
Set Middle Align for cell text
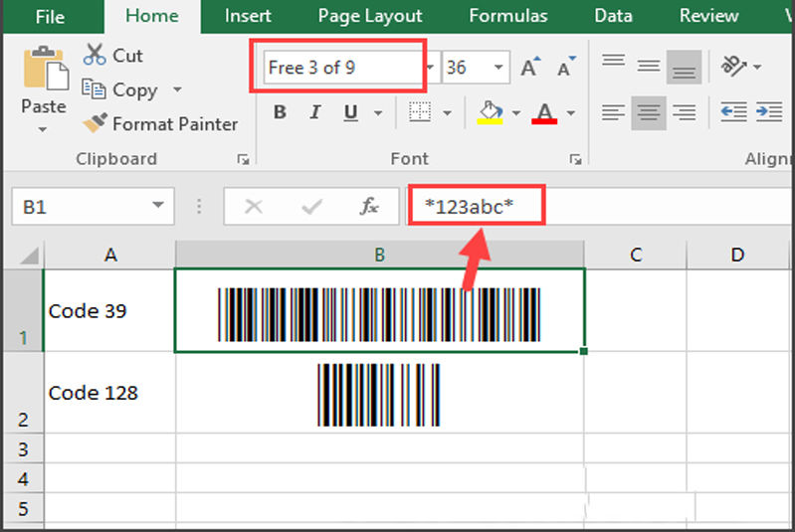pos(649,67)
